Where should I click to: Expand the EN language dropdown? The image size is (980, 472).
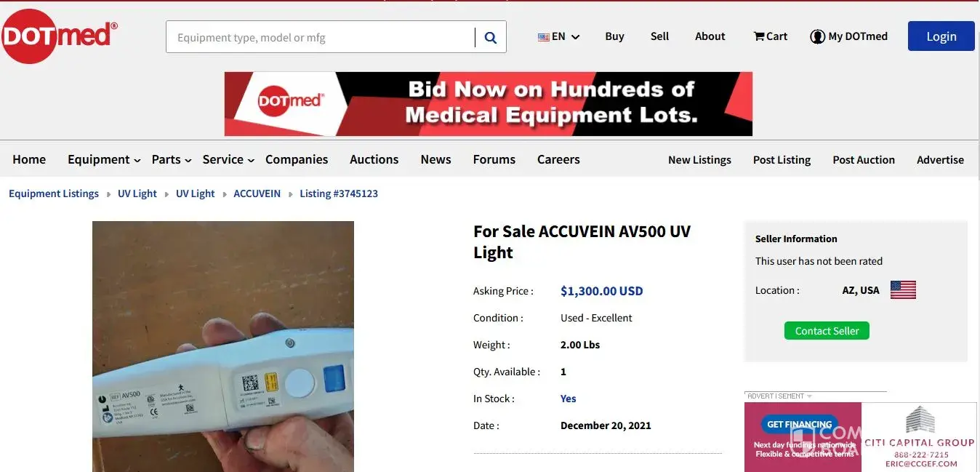pyautogui.click(x=558, y=36)
